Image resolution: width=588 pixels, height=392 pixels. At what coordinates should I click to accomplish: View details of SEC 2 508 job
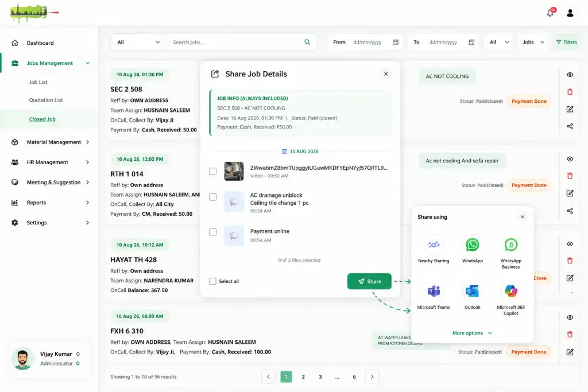click(570, 75)
